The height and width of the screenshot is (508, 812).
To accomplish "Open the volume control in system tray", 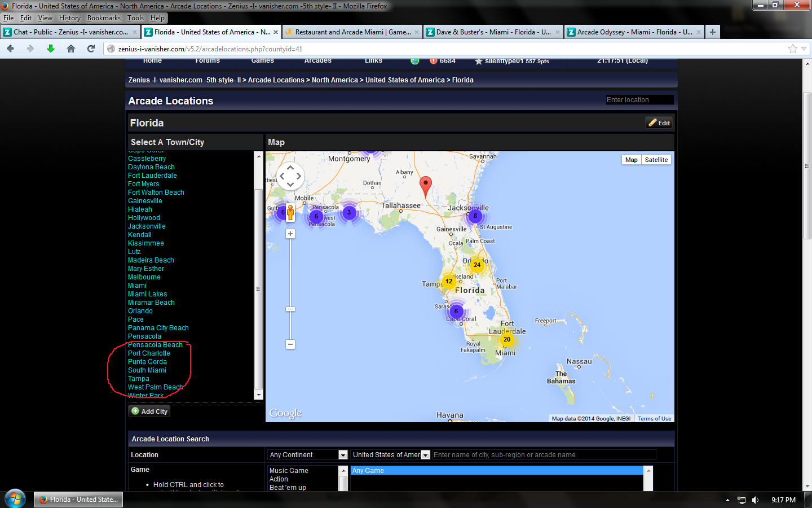I will [x=756, y=500].
